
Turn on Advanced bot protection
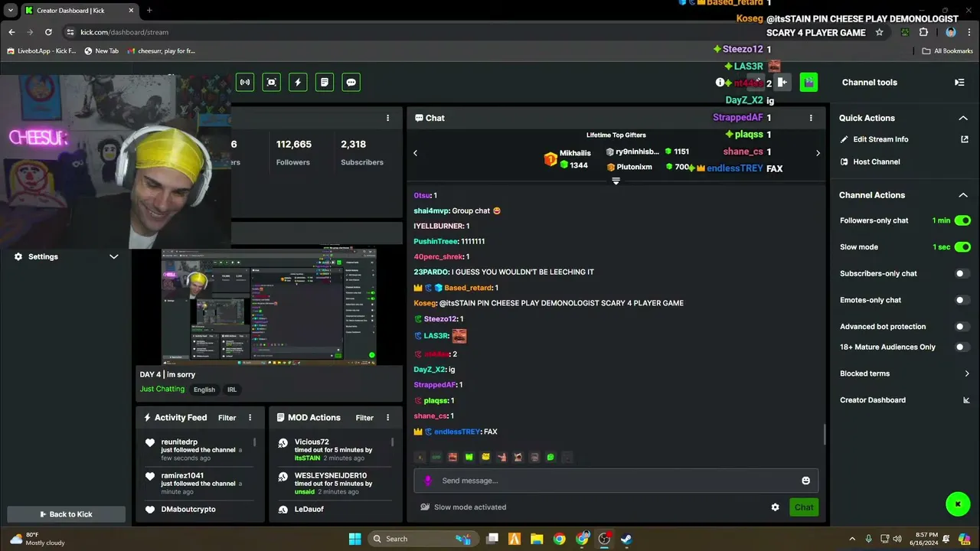(962, 327)
